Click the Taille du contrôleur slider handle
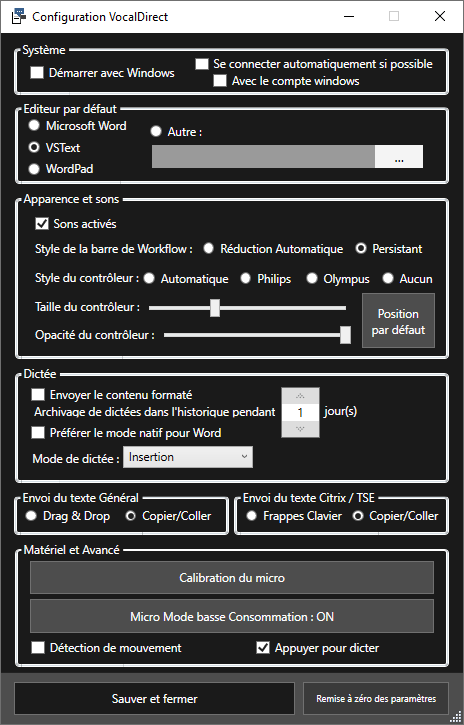464x725 pixels. (x=215, y=308)
